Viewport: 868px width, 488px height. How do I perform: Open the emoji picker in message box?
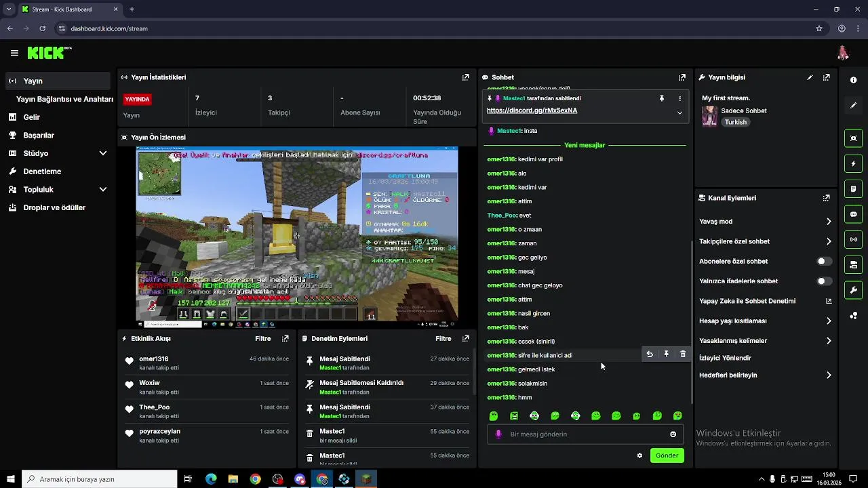click(673, 434)
